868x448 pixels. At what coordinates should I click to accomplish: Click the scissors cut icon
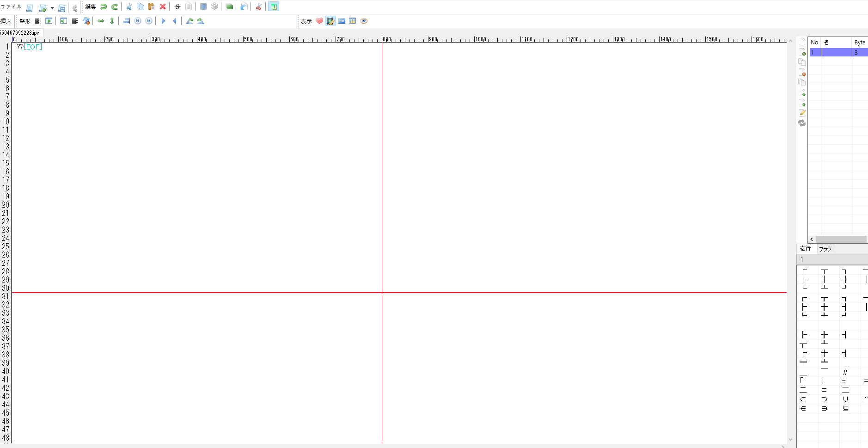coord(129,6)
